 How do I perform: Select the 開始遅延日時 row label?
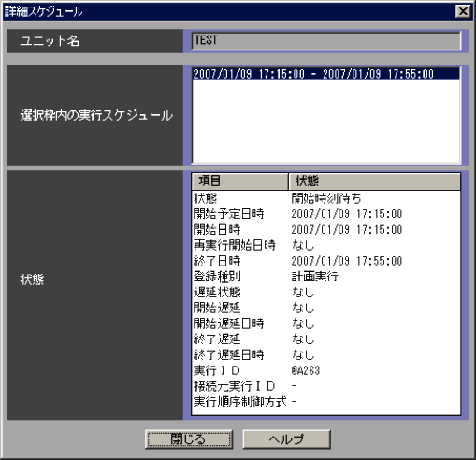[228, 323]
